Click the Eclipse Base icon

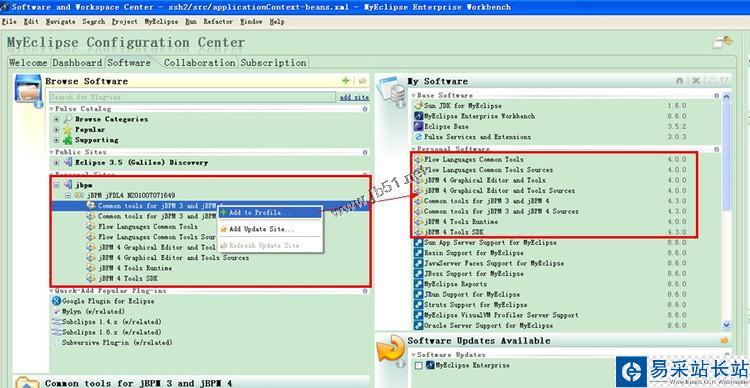tap(419, 127)
